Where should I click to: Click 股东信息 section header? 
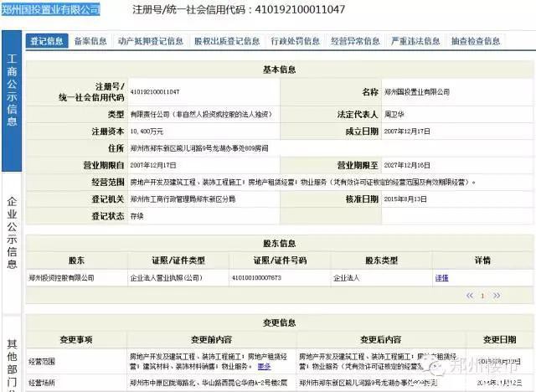point(279,244)
